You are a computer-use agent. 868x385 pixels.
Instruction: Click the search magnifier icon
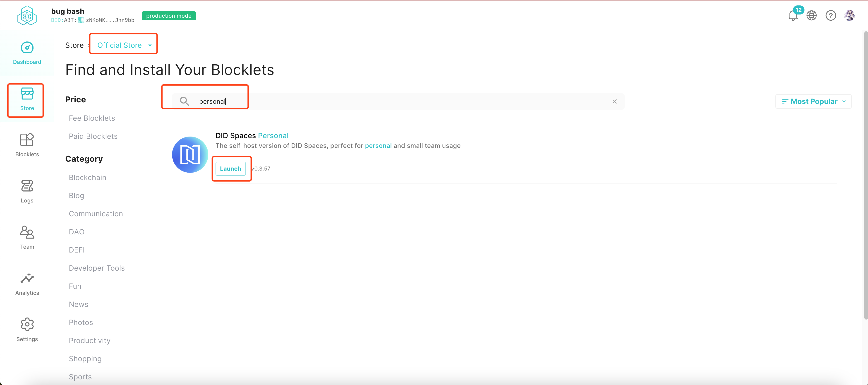[x=184, y=101]
